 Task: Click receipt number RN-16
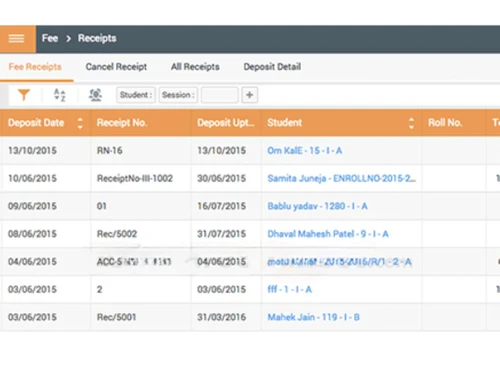pos(110,151)
